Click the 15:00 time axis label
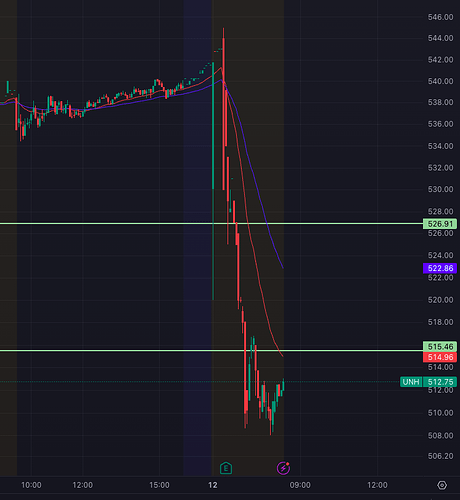The image size is (460, 500). [159, 485]
